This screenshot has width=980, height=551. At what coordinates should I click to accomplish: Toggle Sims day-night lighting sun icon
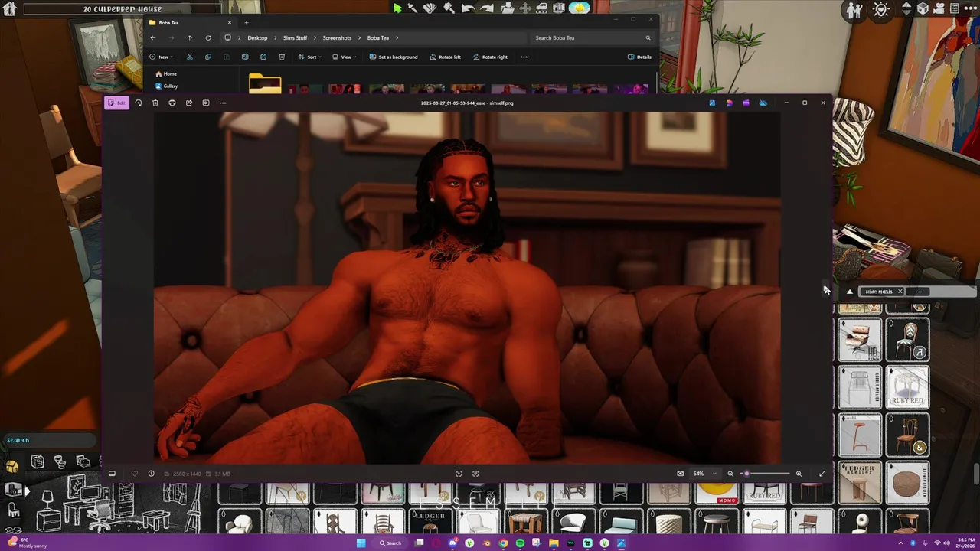point(580,8)
